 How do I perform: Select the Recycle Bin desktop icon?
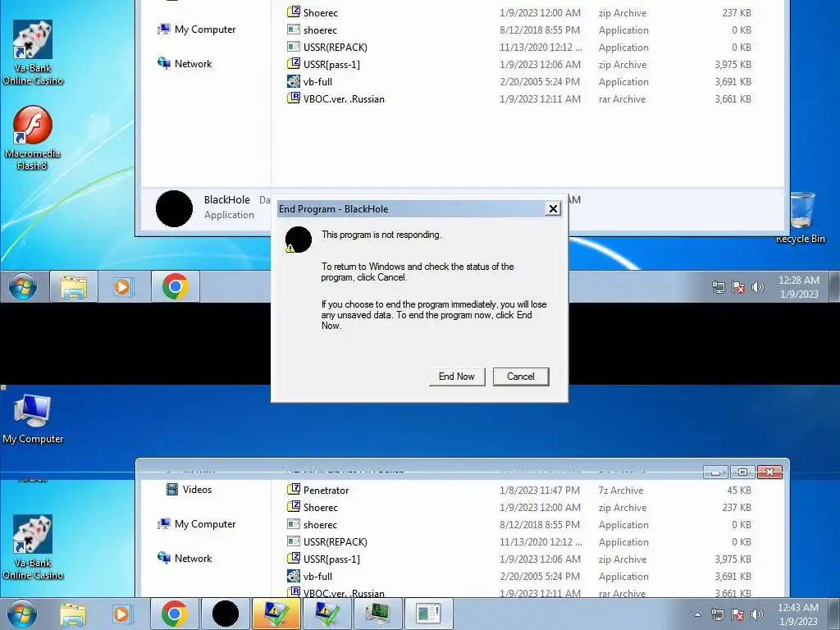801,218
